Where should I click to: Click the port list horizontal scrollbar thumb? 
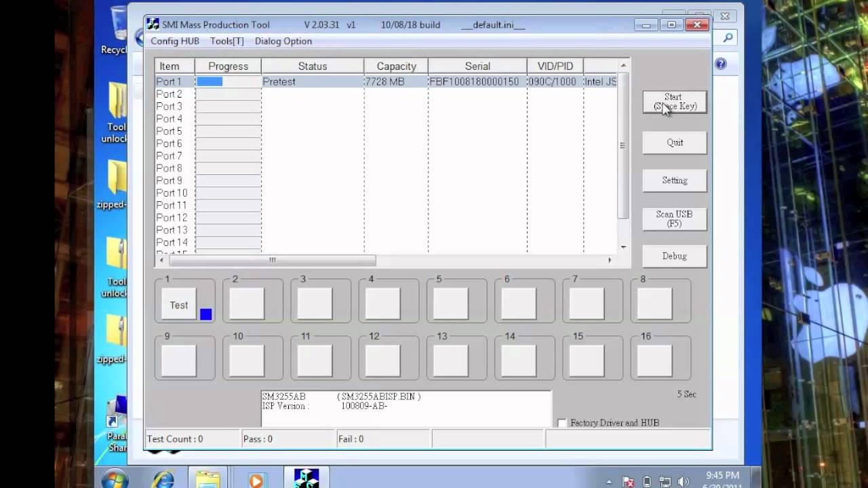coord(272,260)
